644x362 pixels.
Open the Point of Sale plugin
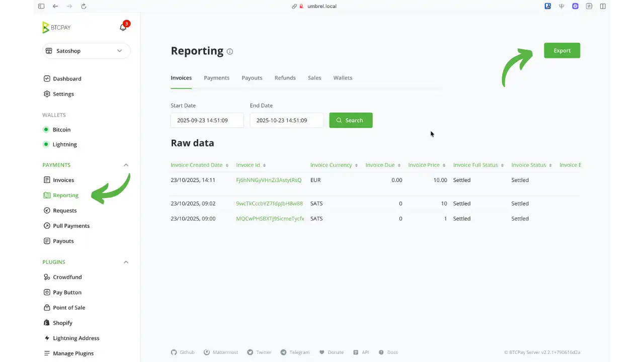pyautogui.click(x=70, y=307)
